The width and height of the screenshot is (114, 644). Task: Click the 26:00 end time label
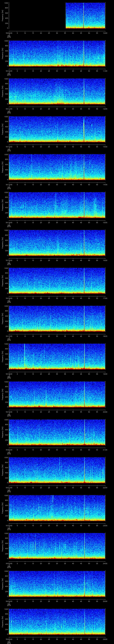coord(105,639)
